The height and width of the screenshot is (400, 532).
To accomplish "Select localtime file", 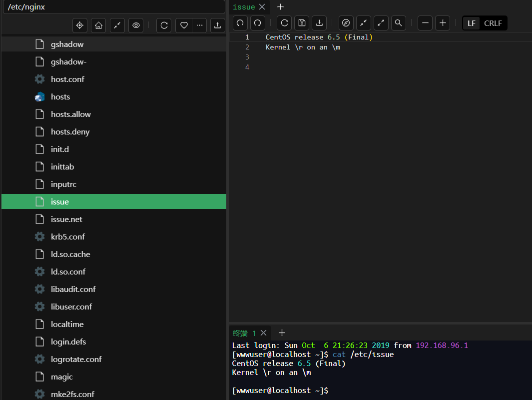I will click(114, 324).
